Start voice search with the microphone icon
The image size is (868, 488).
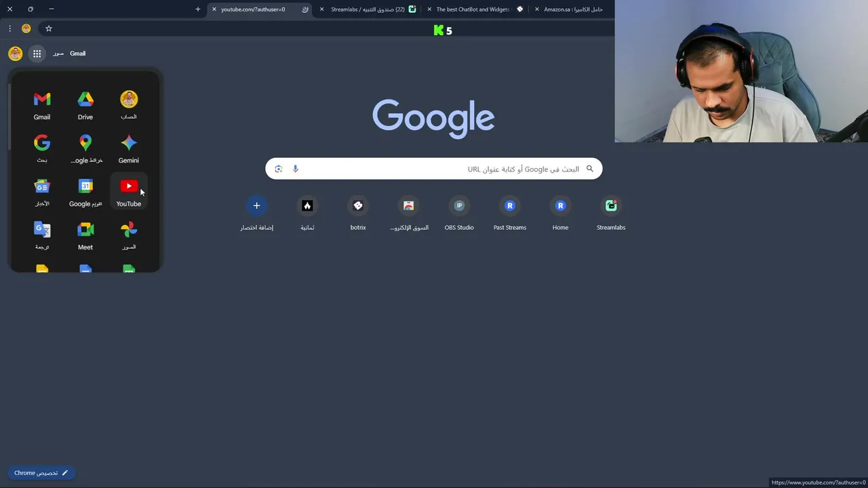point(295,169)
